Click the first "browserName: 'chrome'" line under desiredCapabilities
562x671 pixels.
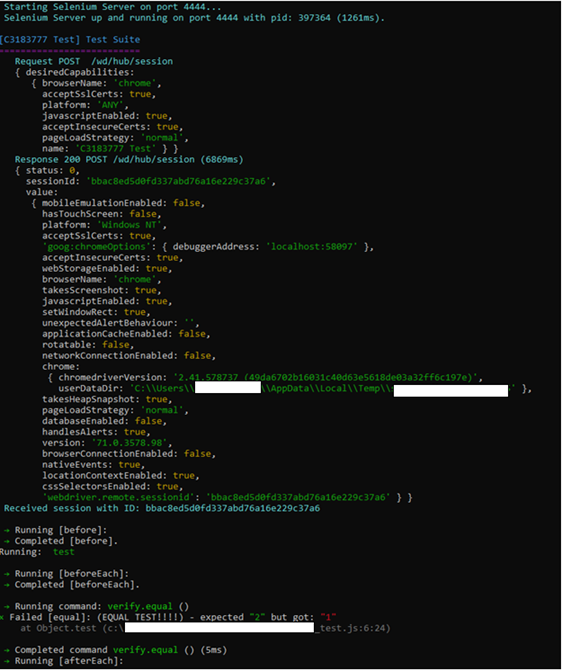[101, 83]
